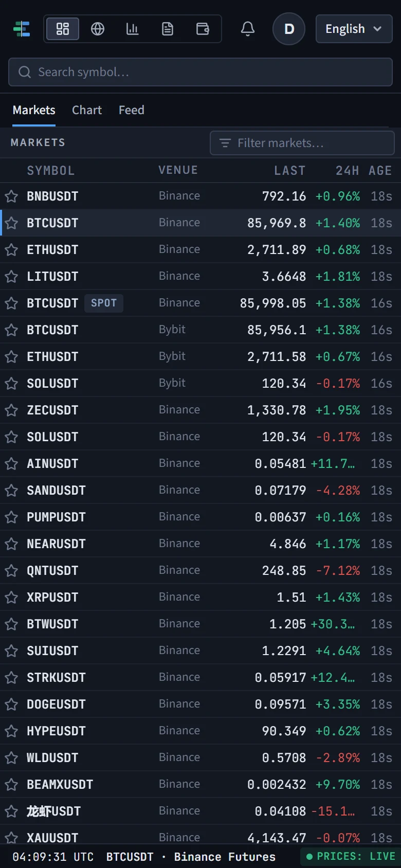401x868 pixels.
Task: Sort by the AGE column header
Action: (x=380, y=171)
